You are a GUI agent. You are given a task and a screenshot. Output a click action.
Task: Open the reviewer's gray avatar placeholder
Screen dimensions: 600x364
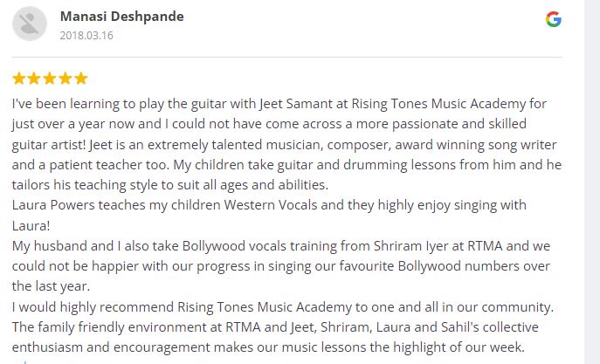[30, 24]
